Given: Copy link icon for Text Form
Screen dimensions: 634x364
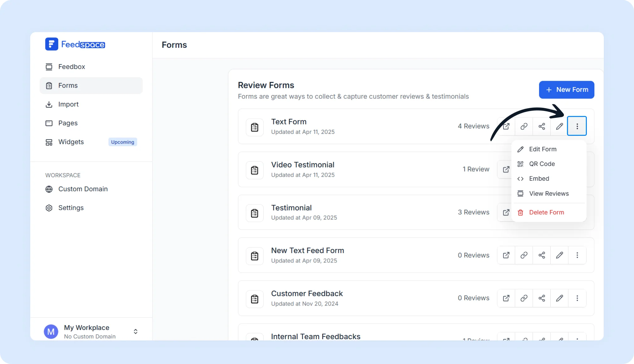Looking at the screenshot, I should coord(524,126).
